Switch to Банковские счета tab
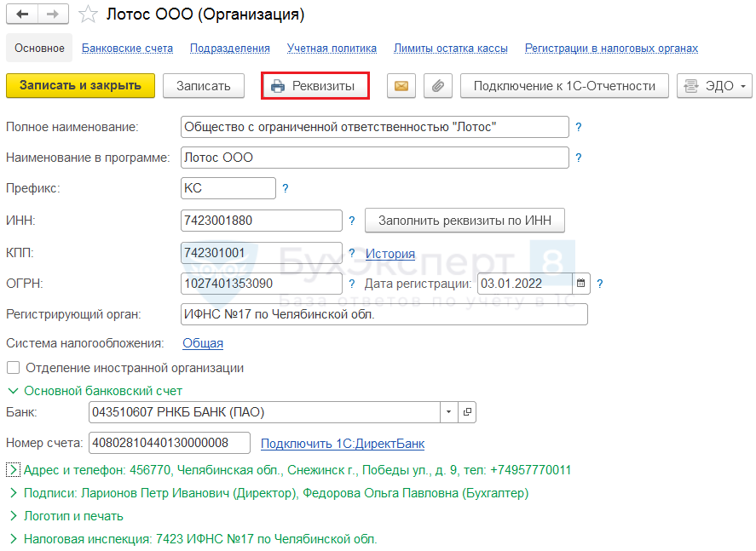The image size is (756, 551). (127, 49)
